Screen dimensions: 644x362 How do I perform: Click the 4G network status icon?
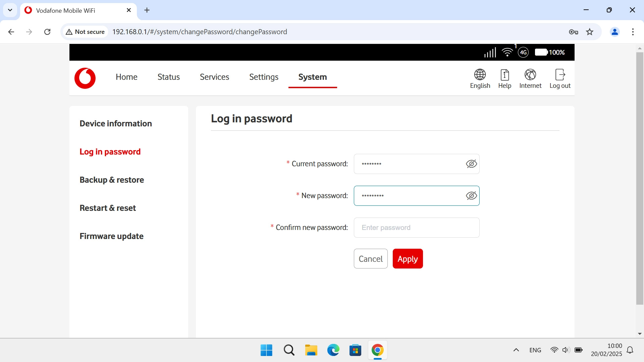click(523, 52)
